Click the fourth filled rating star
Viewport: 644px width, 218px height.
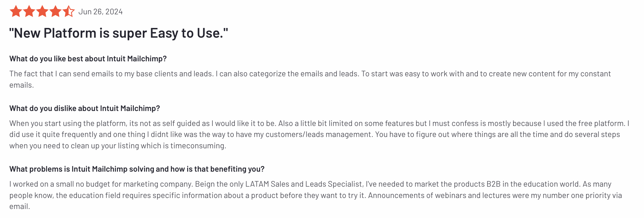55,12
